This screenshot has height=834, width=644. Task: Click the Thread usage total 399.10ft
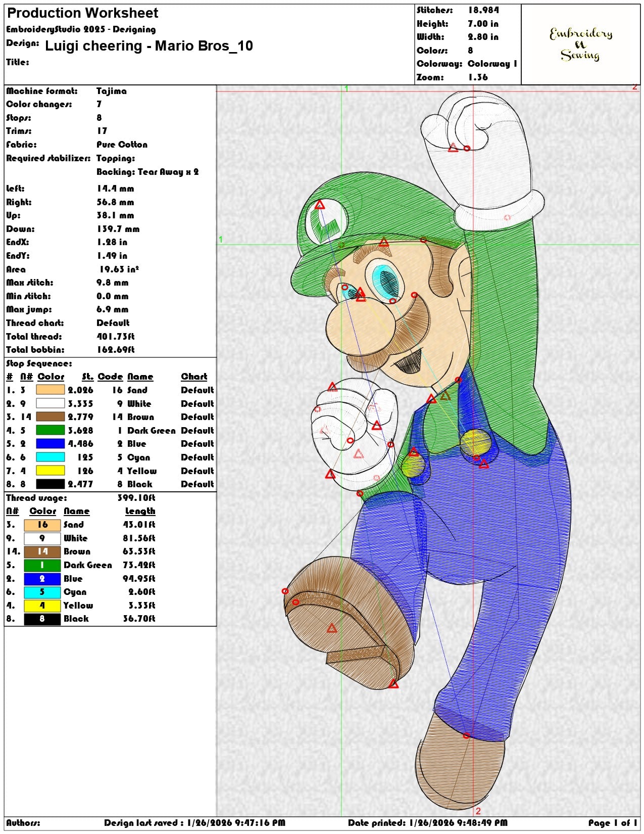click(136, 498)
